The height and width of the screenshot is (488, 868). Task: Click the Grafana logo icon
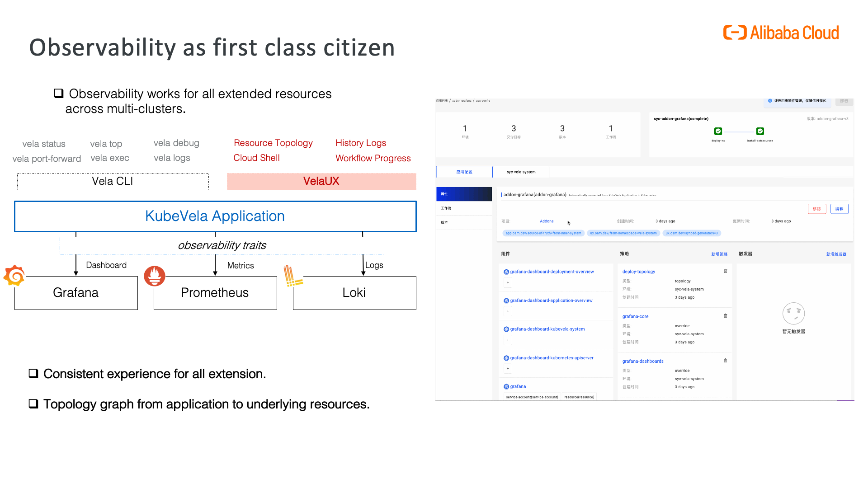tap(14, 276)
